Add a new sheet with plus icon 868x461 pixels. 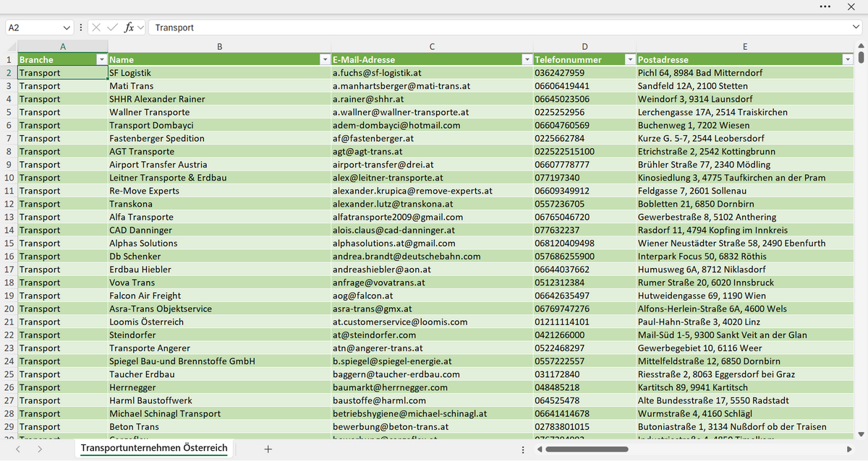pyautogui.click(x=268, y=449)
